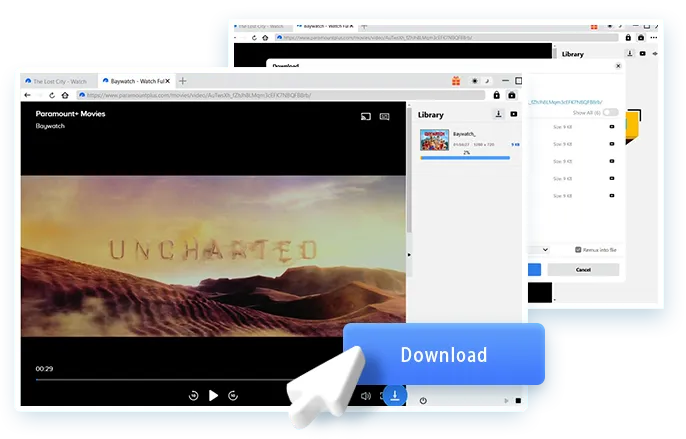Open the three-dot menu in back window
686x439 pixels.
point(654,38)
